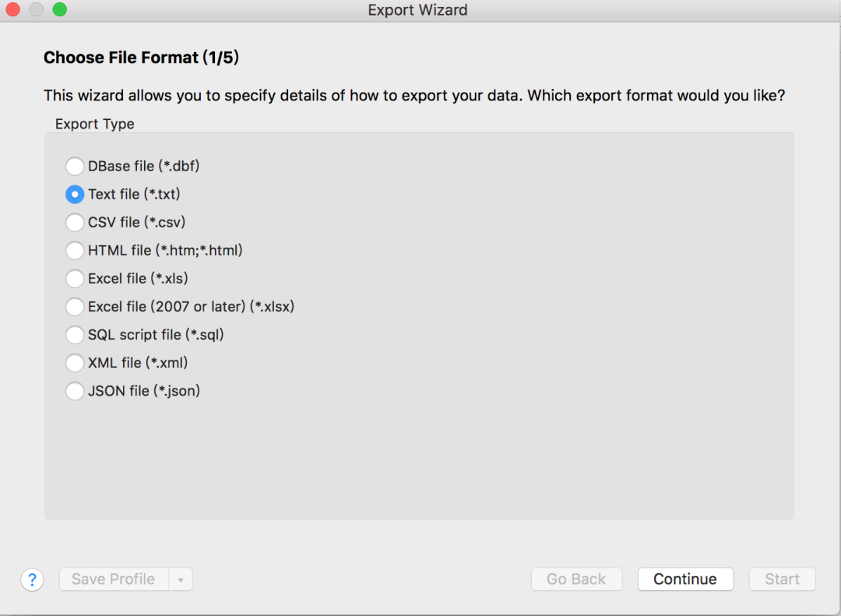Screen dimensions: 841x616
Task: Continue to the next wizard step
Action: click(685, 579)
